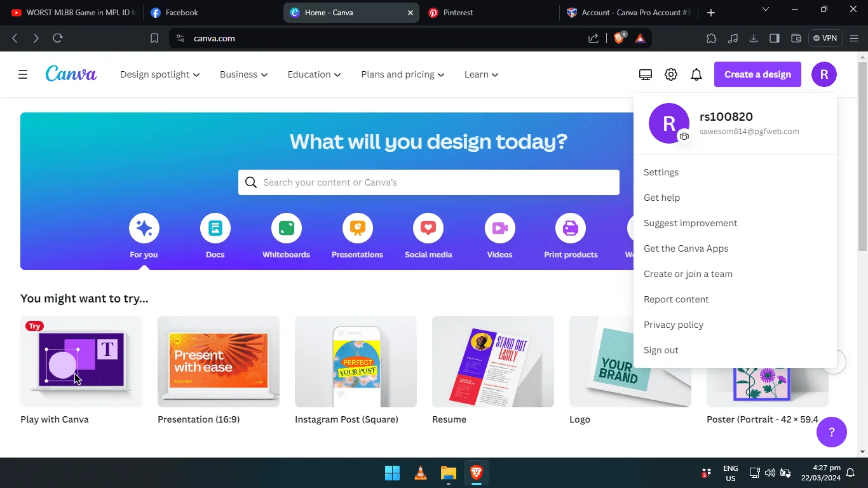Open Windows Start menu on taskbar

pos(392,473)
